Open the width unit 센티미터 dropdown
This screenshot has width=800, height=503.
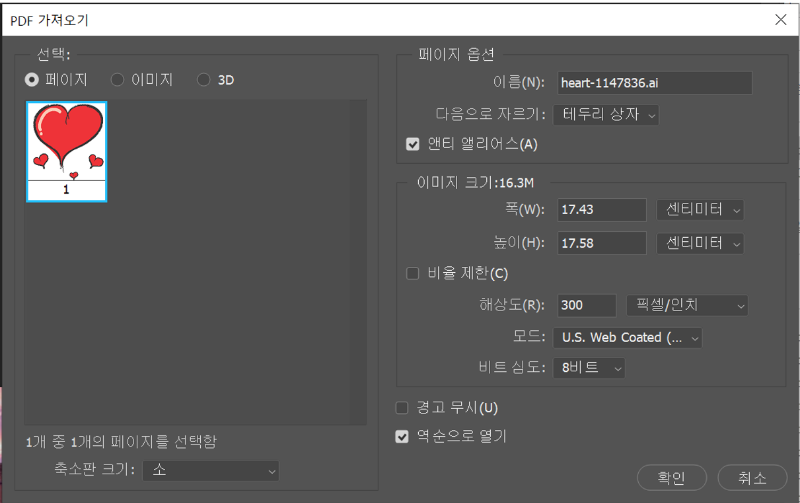click(699, 210)
